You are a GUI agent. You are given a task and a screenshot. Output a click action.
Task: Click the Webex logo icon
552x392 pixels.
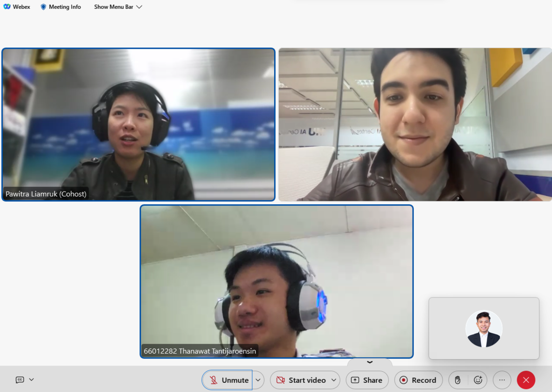[x=7, y=7]
